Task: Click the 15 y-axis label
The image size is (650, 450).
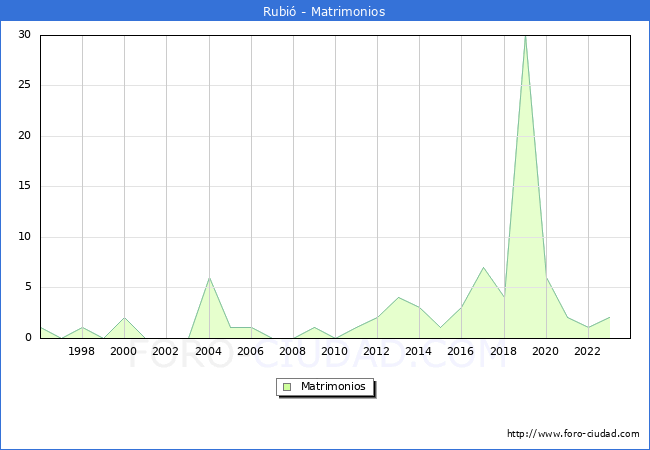Action: click(x=24, y=186)
